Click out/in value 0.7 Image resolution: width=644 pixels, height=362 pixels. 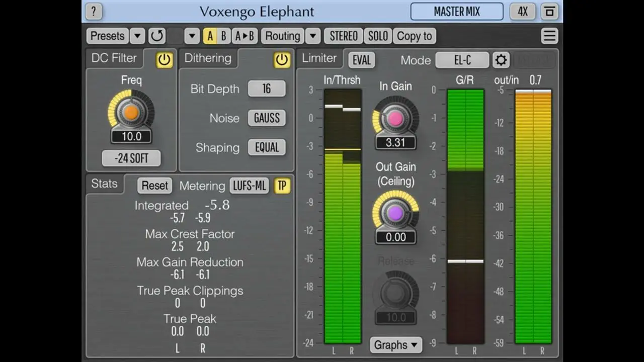pyautogui.click(x=535, y=80)
